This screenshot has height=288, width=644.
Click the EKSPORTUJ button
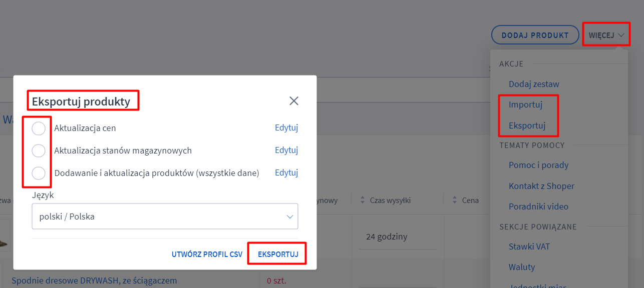278,254
